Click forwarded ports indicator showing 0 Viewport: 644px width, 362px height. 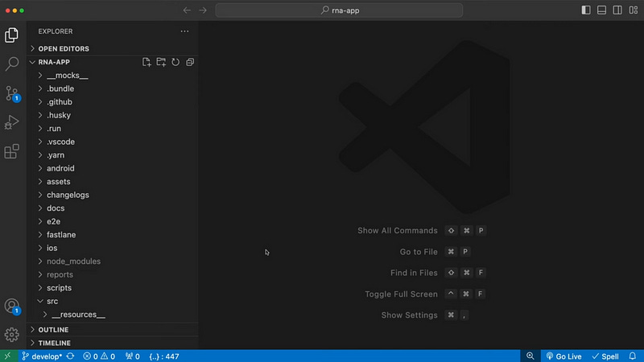click(133, 356)
